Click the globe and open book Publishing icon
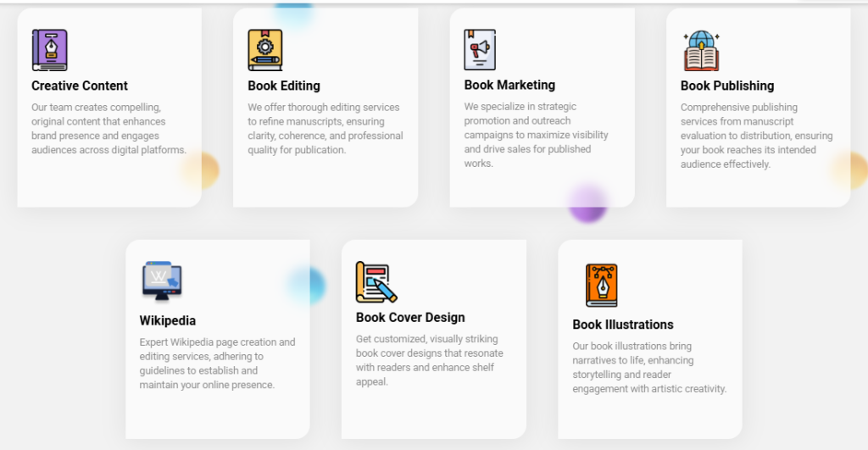Image resolution: width=868 pixels, height=450 pixels. (701, 51)
